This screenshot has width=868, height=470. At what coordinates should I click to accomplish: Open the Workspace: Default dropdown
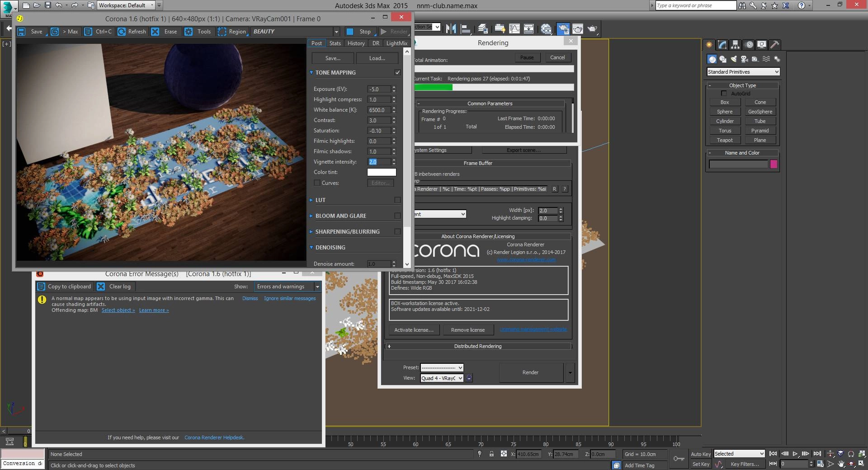(126, 5)
